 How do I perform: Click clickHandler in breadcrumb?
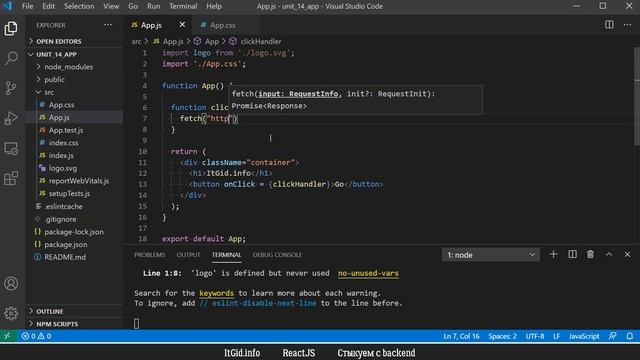(260, 41)
